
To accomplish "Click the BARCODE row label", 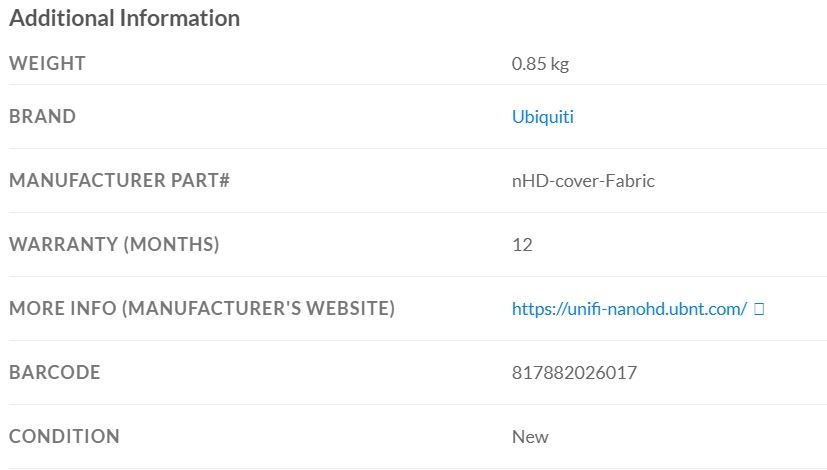I will [55, 373].
